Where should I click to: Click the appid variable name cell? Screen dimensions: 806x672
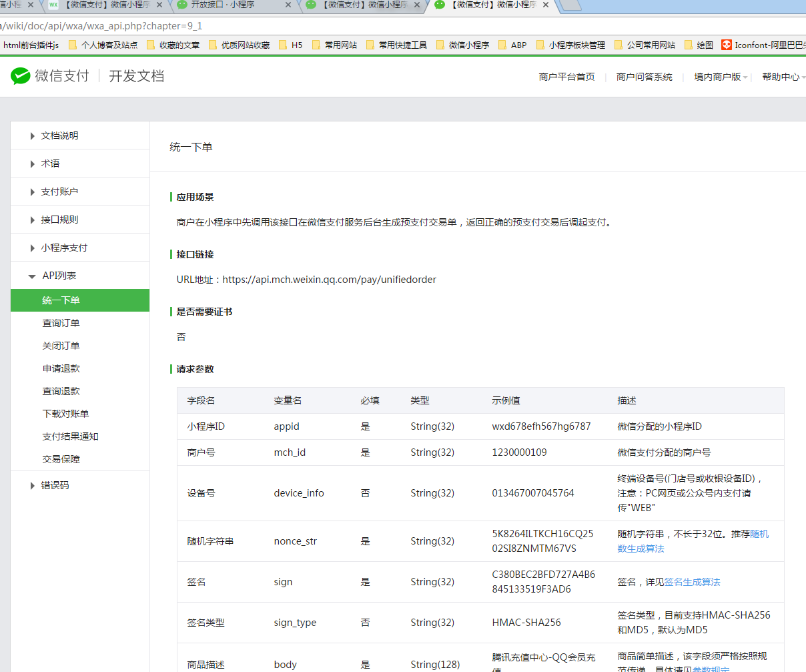pyautogui.click(x=287, y=426)
